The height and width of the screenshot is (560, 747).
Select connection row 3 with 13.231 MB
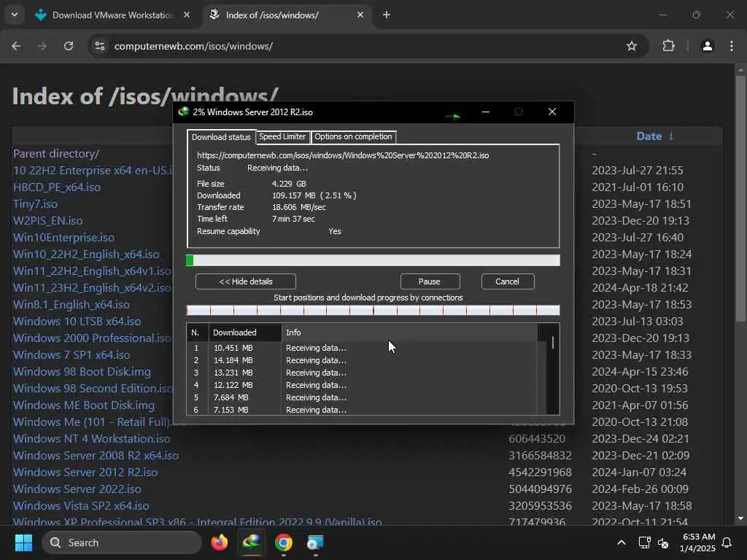point(362,373)
